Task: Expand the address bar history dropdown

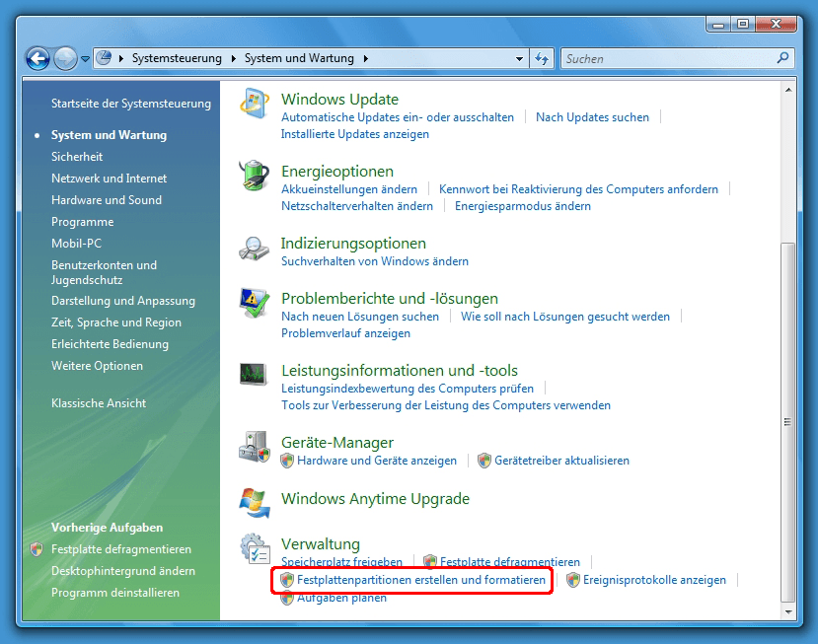Action: 519,59
